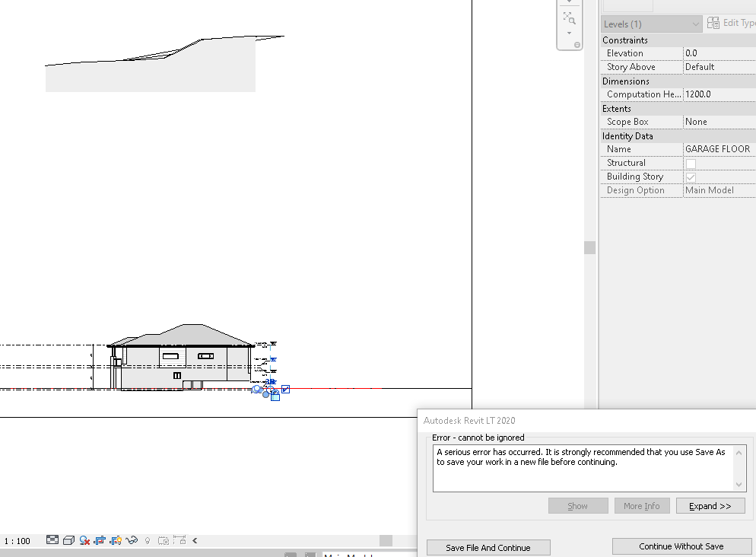This screenshot has width=756, height=557.
Task: Click Expand in the error dialog
Action: coord(710,505)
